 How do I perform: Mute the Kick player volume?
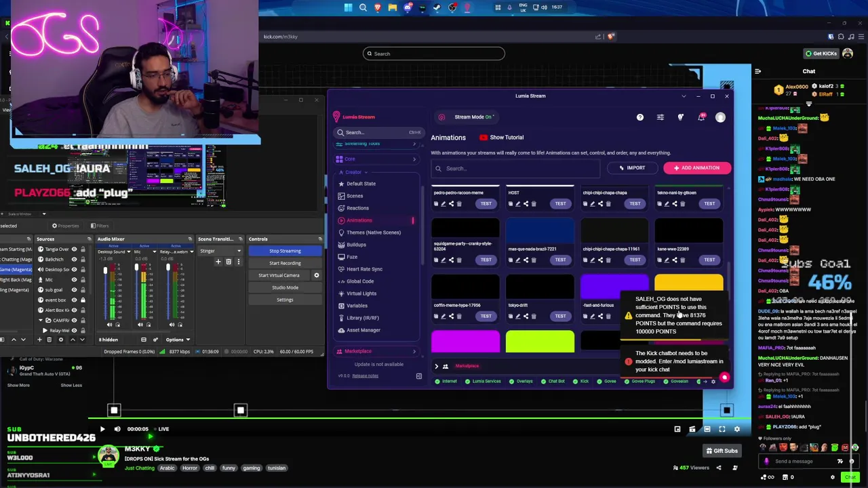pos(117,429)
